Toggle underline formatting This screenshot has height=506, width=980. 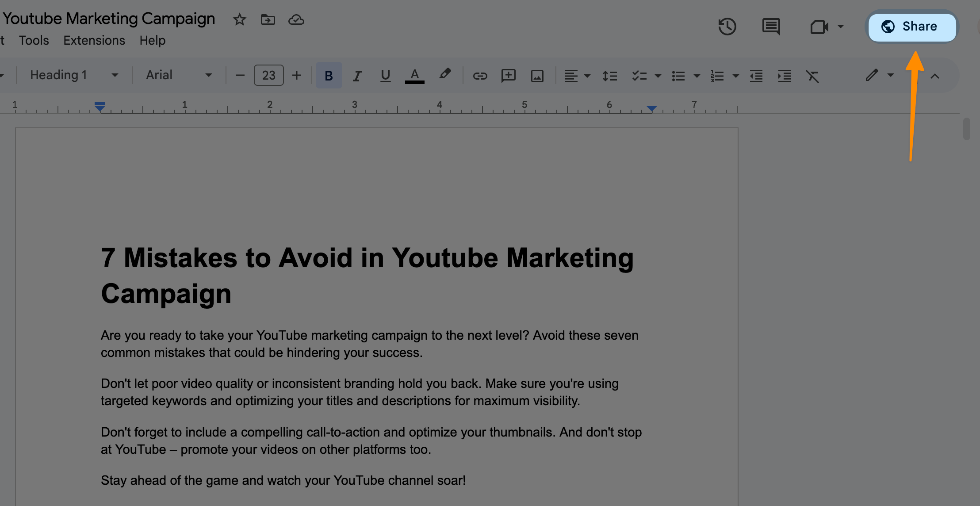385,76
